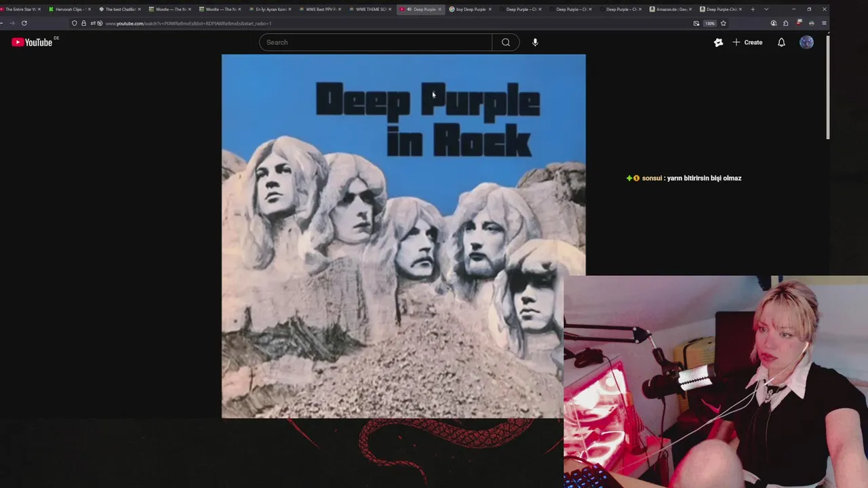Switch to The Entire Star W tab
Image resolution: width=868 pixels, height=488 pixels.
(x=20, y=9)
